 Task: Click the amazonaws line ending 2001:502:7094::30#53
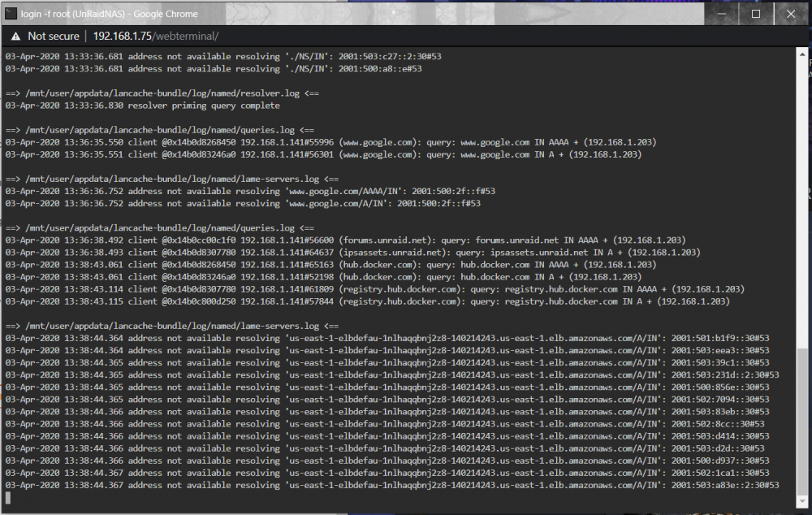pyautogui.click(x=387, y=400)
